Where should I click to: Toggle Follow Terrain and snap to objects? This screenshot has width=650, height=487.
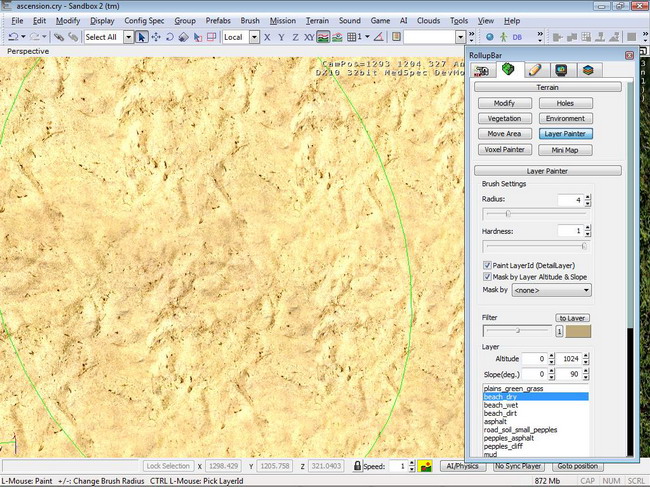click(337, 37)
